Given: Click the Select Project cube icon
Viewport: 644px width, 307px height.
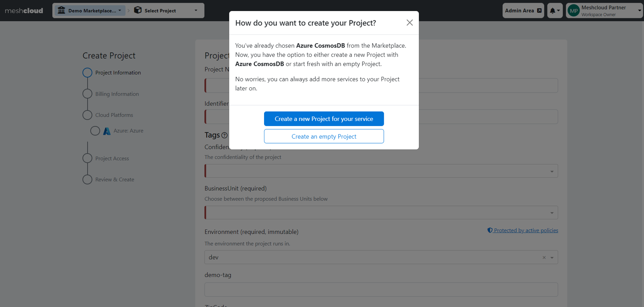Looking at the screenshot, I should (138, 10).
